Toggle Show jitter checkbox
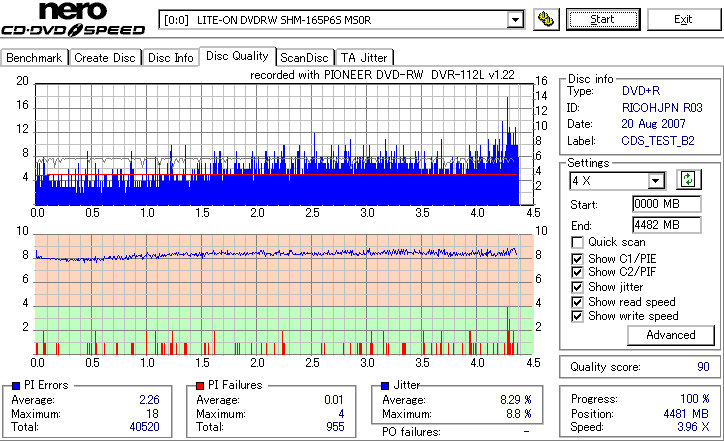The height and width of the screenshot is (441, 724). click(577, 287)
